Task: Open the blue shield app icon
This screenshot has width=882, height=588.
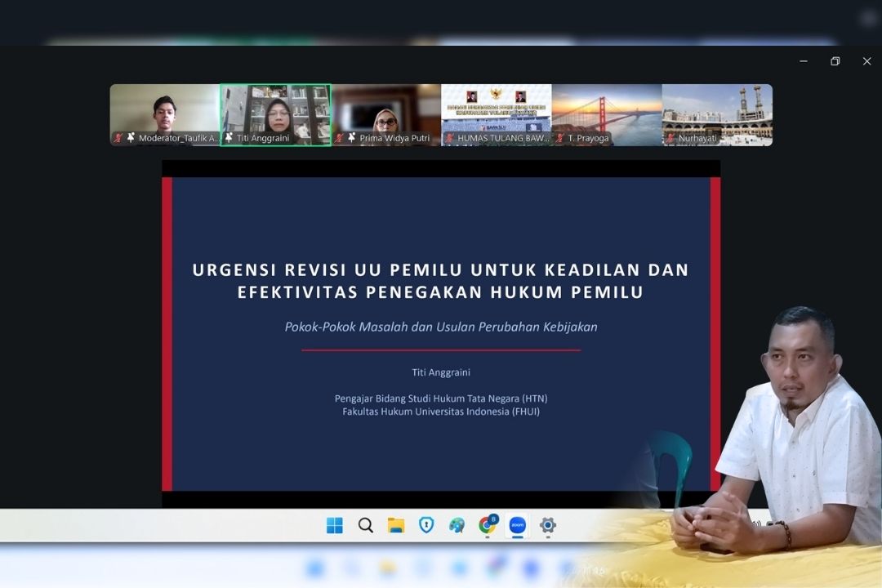Action: [x=426, y=525]
